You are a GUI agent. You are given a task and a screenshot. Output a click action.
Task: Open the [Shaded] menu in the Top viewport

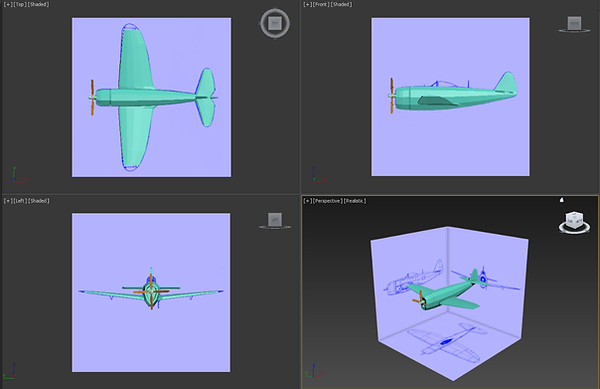click(38, 5)
